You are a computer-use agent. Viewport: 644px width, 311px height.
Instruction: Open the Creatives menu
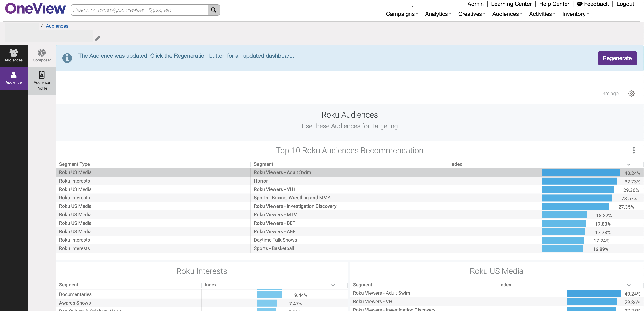pos(471,14)
